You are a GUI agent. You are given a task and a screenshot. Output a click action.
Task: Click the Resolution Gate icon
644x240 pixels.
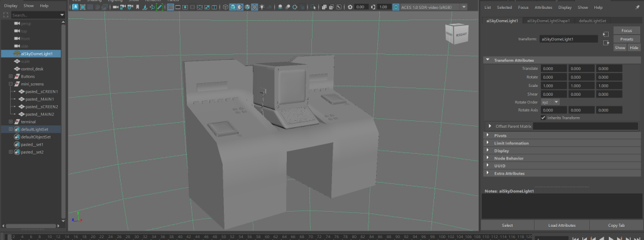pos(185,7)
